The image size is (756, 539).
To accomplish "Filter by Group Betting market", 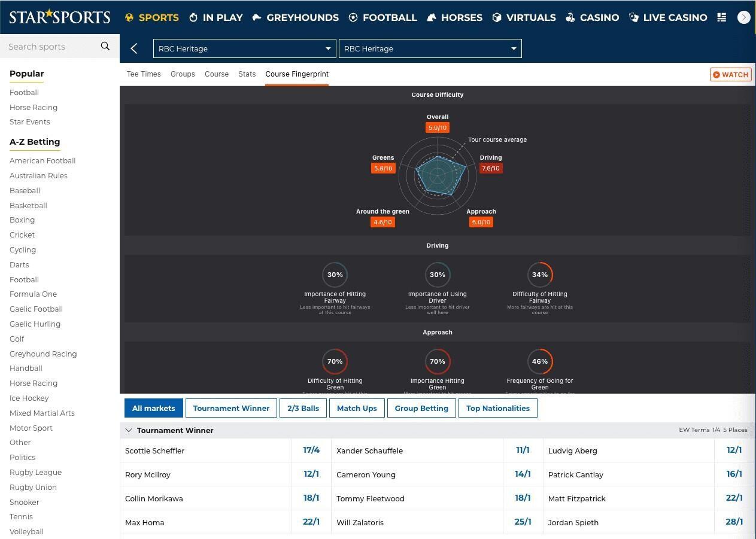I will pos(421,408).
